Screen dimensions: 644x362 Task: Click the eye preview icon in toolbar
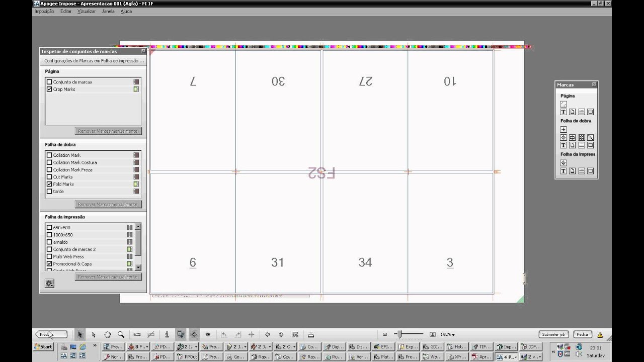click(207, 334)
